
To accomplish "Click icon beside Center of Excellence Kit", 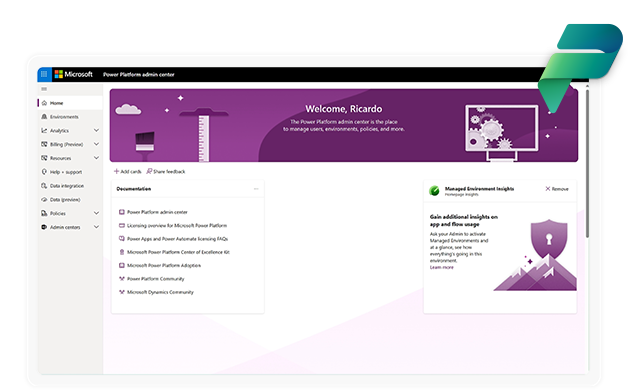I will [122, 252].
